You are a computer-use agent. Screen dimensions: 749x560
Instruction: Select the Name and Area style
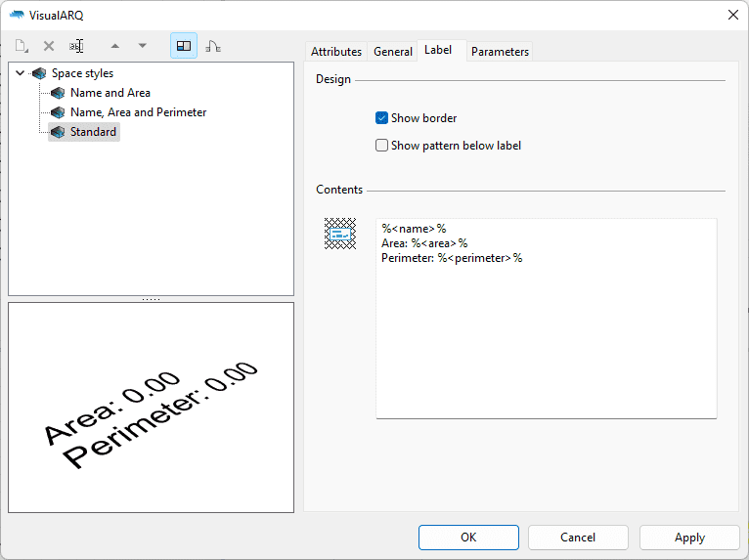tap(110, 93)
